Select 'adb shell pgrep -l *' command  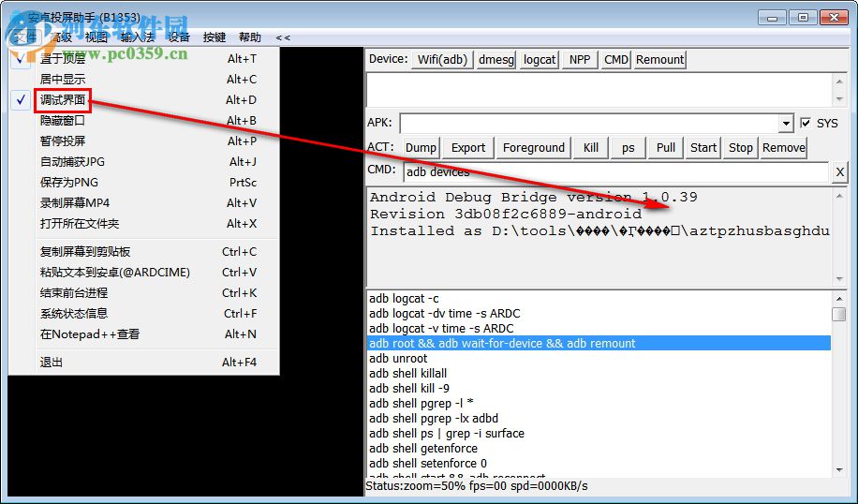pos(599,404)
